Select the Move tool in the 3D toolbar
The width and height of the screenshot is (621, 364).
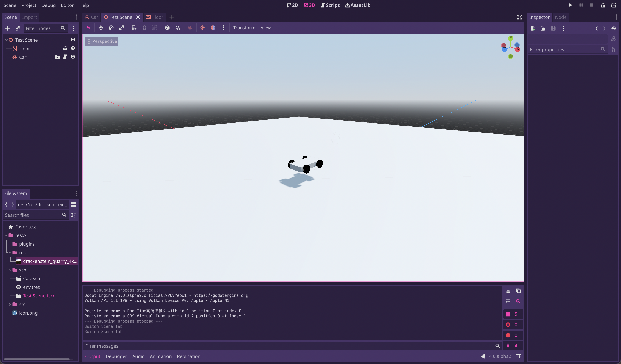[x=101, y=28]
